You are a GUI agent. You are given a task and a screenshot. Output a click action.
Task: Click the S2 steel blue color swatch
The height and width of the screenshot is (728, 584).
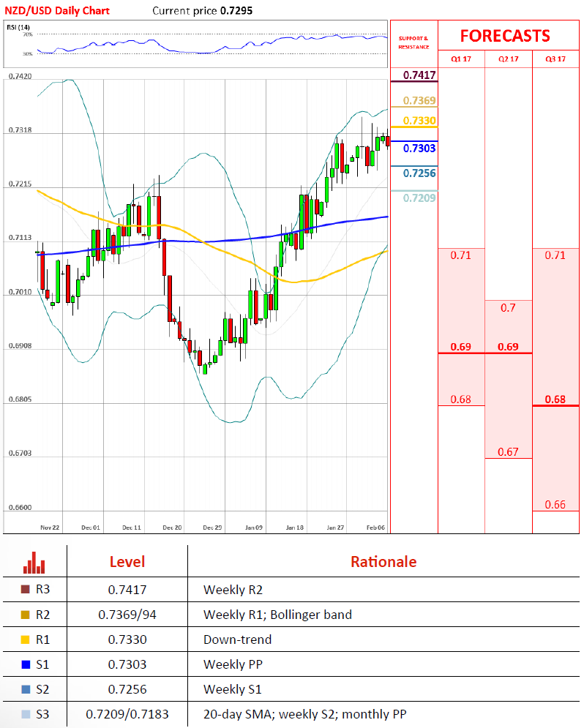click(x=26, y=689)
